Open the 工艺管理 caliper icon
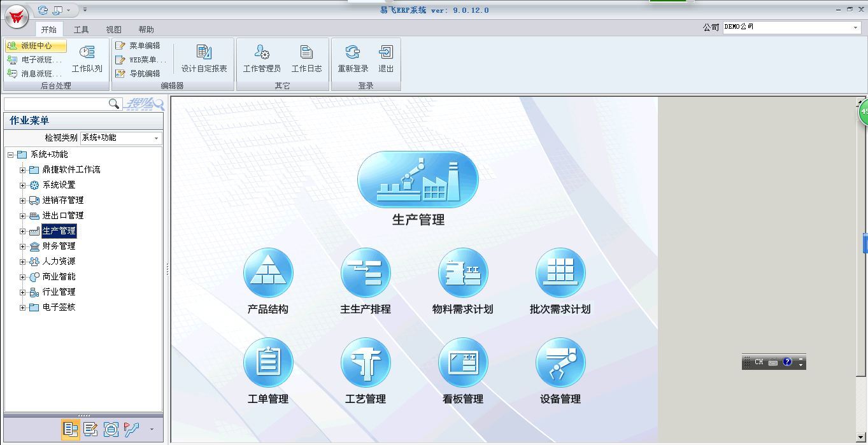This screenshot has width=868, height=445. (x=366, y=361)
